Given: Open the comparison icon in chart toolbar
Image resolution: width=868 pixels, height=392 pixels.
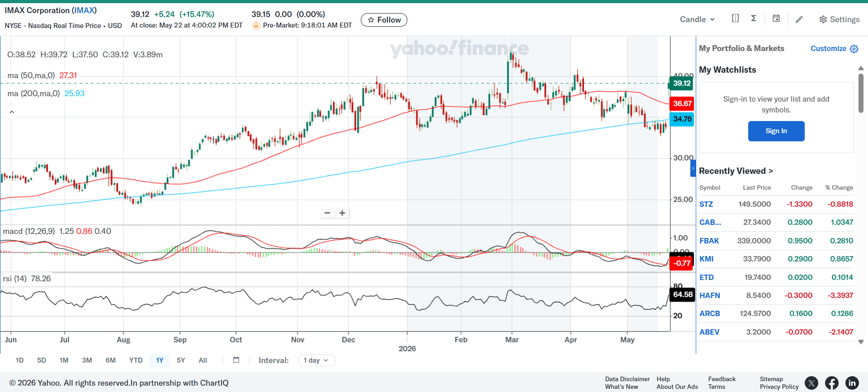Looking at the screenshot, I should [x=735, y=19].
